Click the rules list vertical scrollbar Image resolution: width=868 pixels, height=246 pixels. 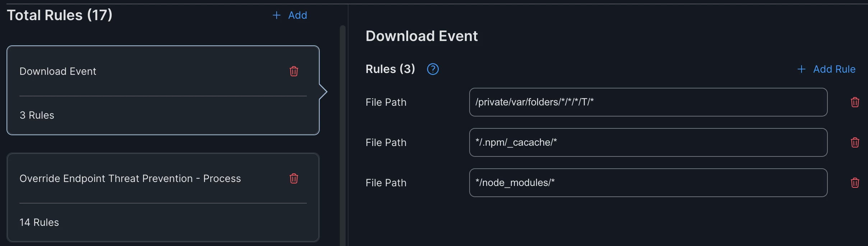[x=343, y=136]
